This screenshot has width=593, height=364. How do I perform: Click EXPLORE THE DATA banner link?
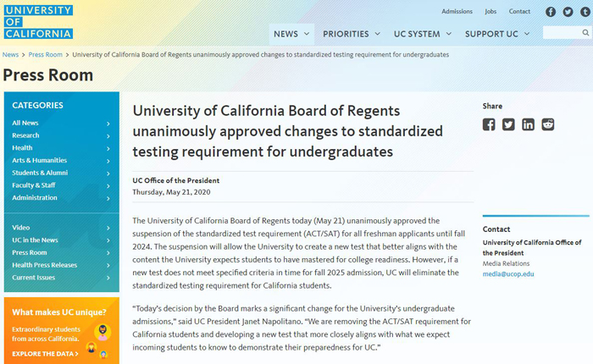[x=45, y=354]
